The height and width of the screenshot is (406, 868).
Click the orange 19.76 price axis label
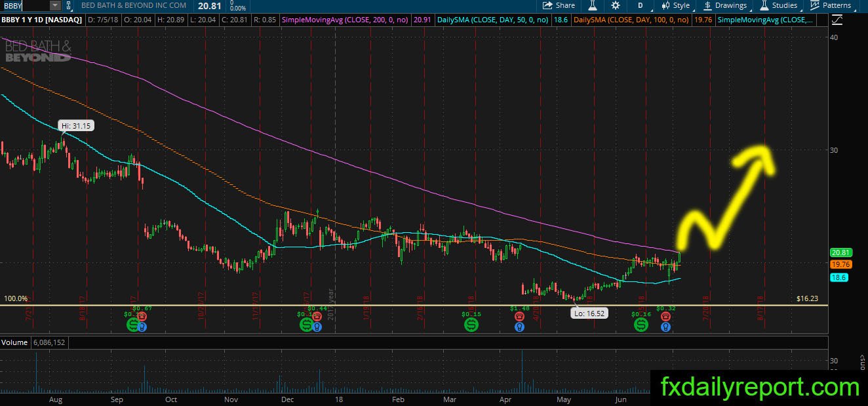click(x=840, y=264)
